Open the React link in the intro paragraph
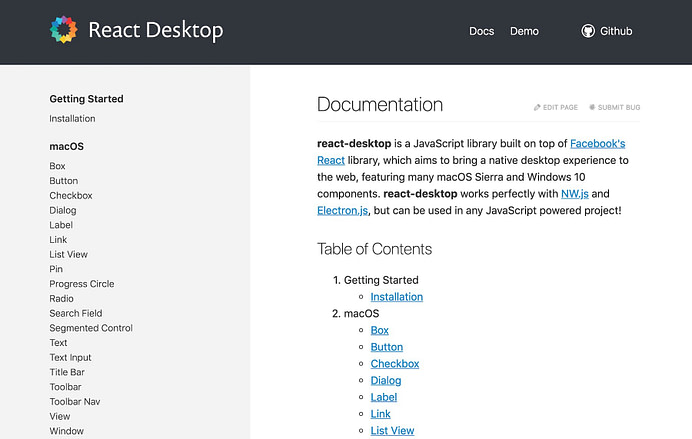Image resolution: width=692 pixels, height=439 pixels. 331,161
